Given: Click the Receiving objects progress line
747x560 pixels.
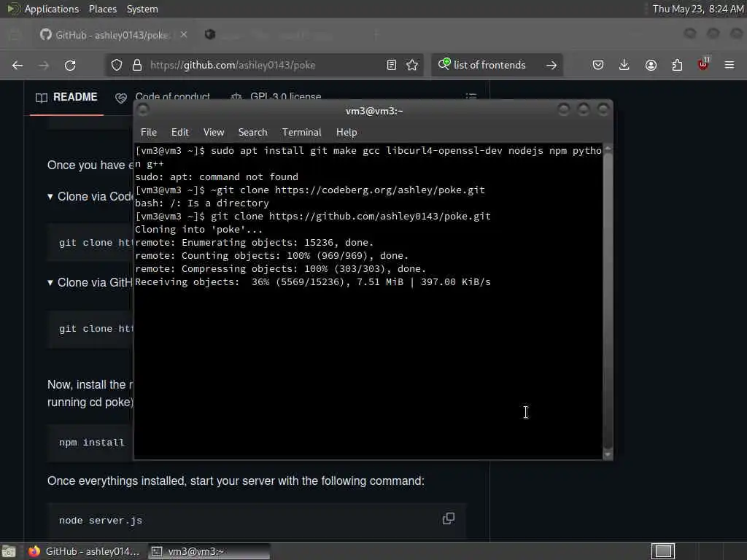Looking at the screenshot, I should click(x=312, y=282).
